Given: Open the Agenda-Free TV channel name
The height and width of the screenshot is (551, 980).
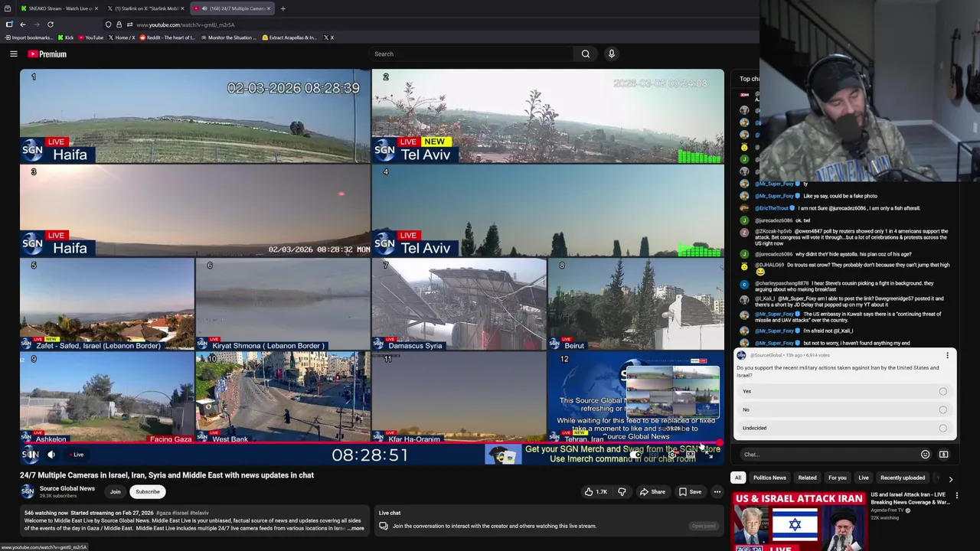Looking at the screenshot, I should click(887, 510).
